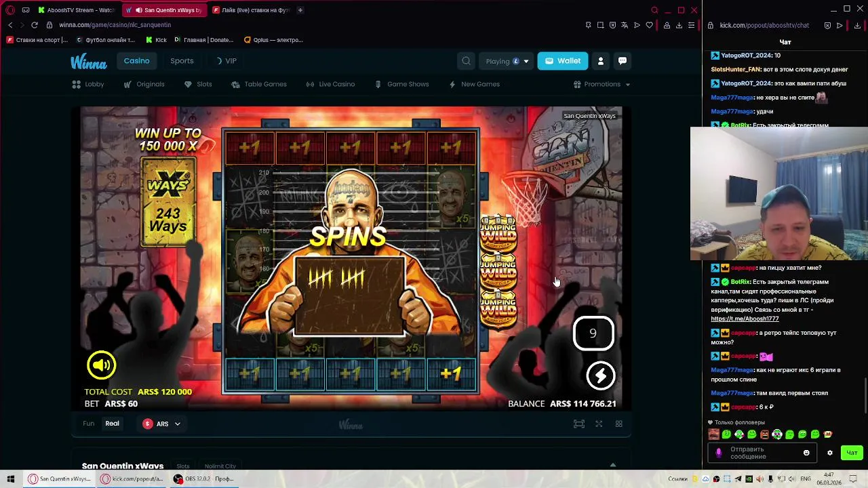The width and height of the screenshot is (868, 488).
Task: Open the browser easy setup menu
Action: 691,25
